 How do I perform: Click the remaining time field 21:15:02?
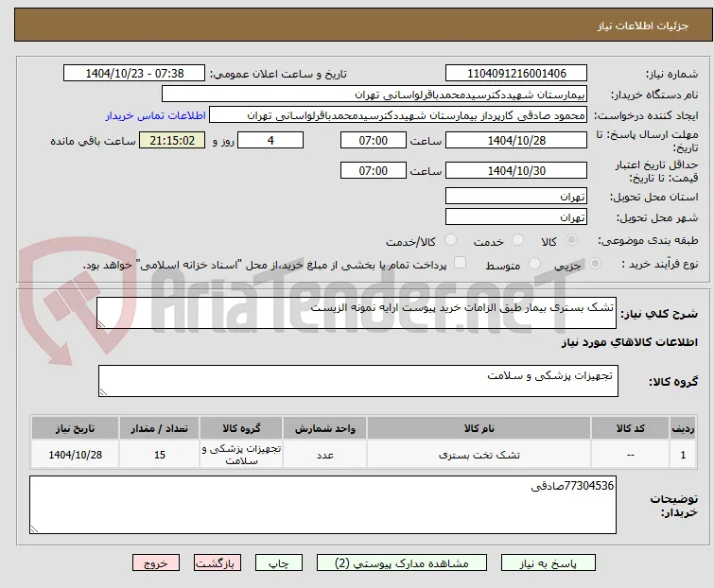[172, 140]
